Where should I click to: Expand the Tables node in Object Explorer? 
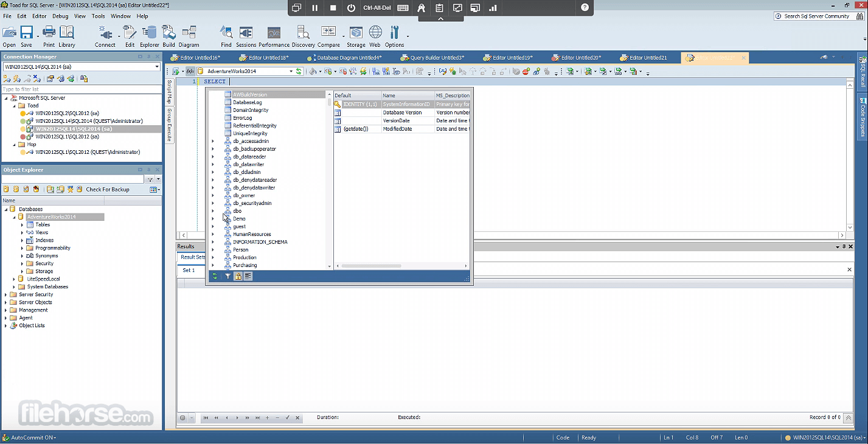(22, 225)
